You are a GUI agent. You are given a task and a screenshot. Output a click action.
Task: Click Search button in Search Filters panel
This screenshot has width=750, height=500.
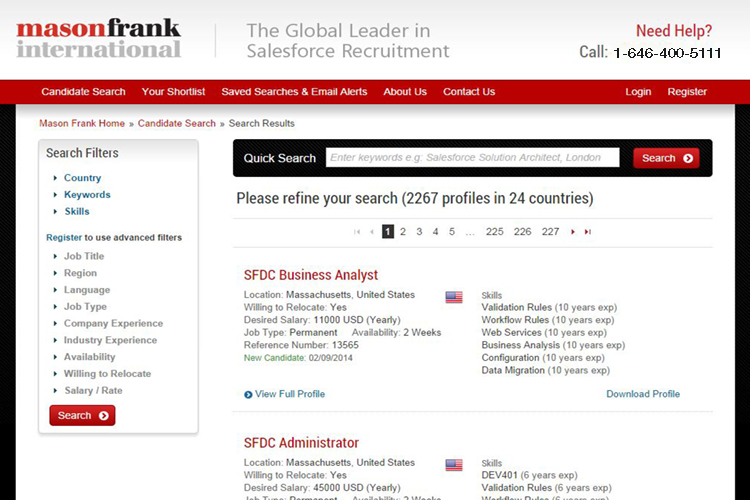click(82, 415)
